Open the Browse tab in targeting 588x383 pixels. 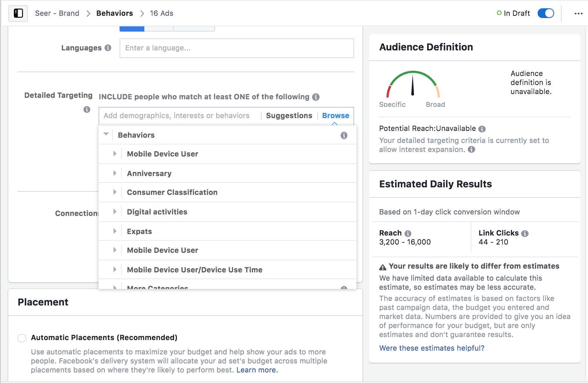pos(335,116)
